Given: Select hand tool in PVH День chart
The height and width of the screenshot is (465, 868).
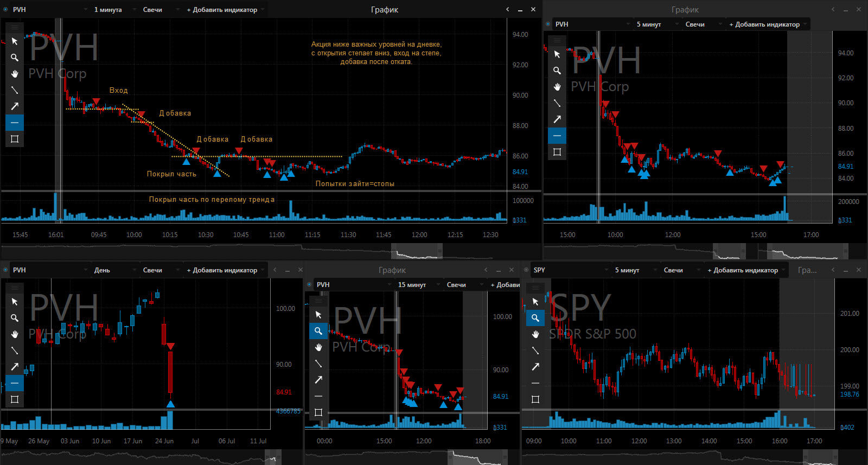Looking at the screenshot, I should click(15, 334).
